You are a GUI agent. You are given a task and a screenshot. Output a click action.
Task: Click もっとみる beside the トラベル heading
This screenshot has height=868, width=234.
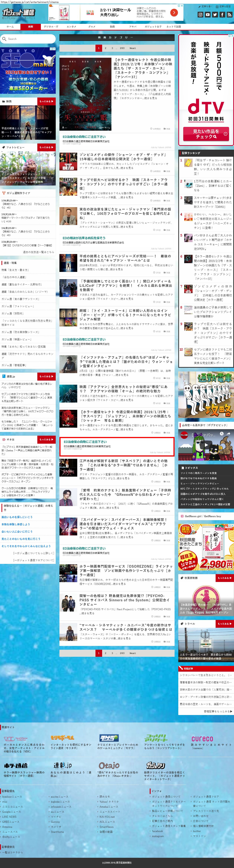point(225,624)
